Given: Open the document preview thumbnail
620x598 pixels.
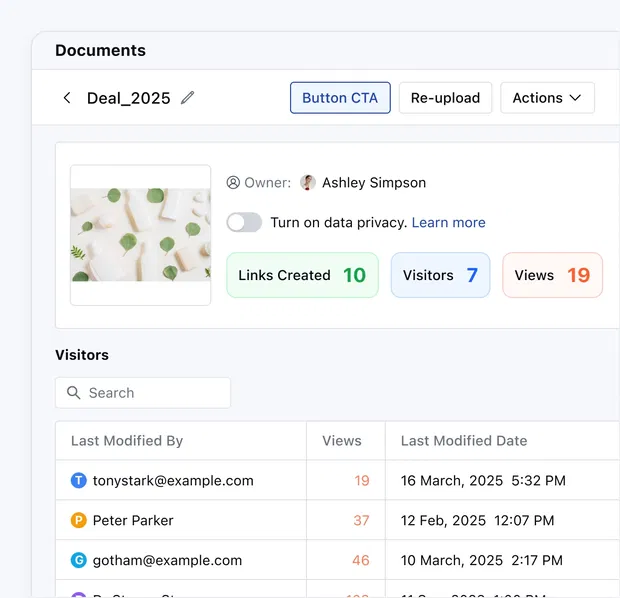Looking at the screenshot, I should tap(140, 235).
